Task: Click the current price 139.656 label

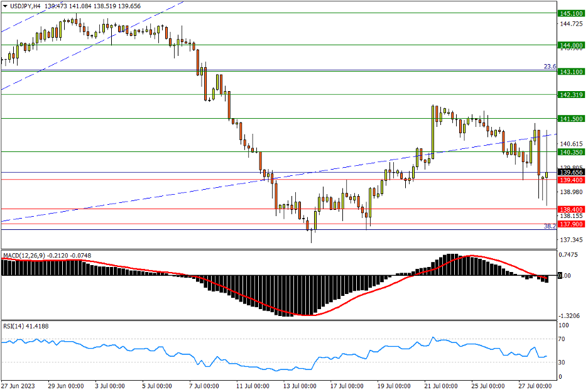Action: click(572, 172)
